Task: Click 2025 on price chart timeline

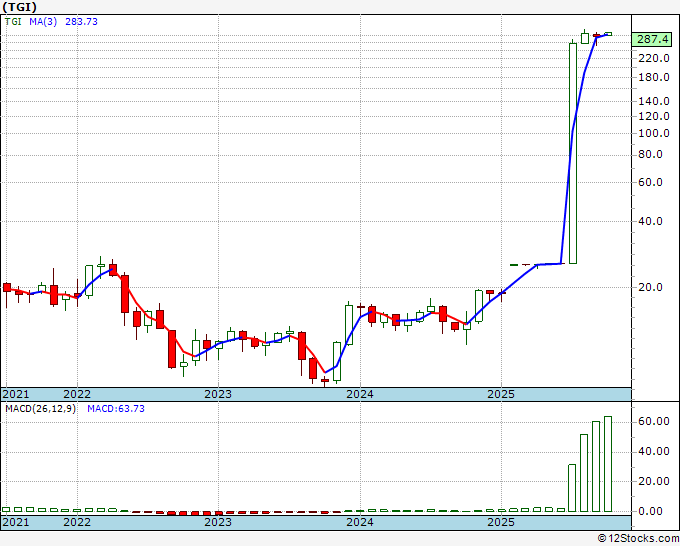Action: 501,394
